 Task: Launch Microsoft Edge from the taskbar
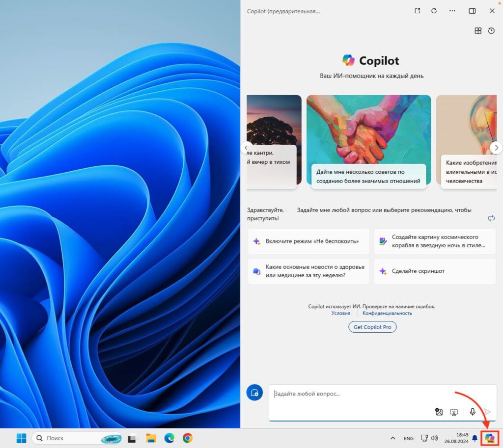(169, 438)
